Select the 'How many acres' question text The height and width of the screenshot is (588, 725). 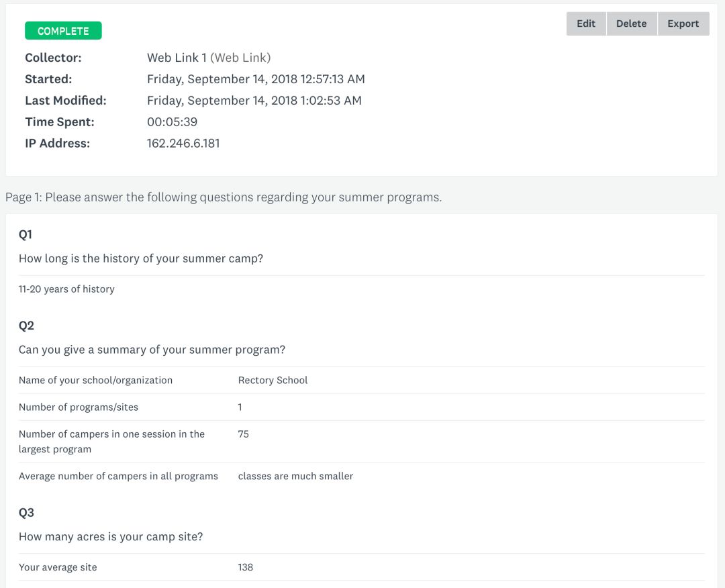111,537
